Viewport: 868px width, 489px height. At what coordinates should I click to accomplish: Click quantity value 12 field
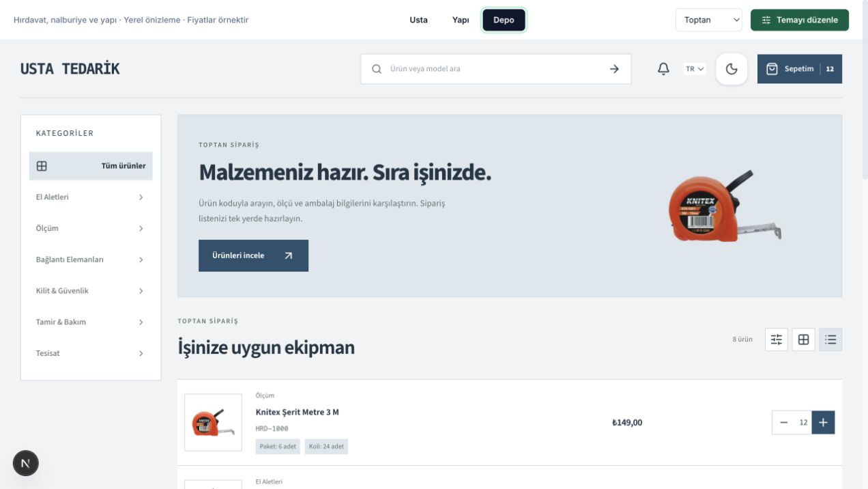pyautogui.click(x=803, y=423)
